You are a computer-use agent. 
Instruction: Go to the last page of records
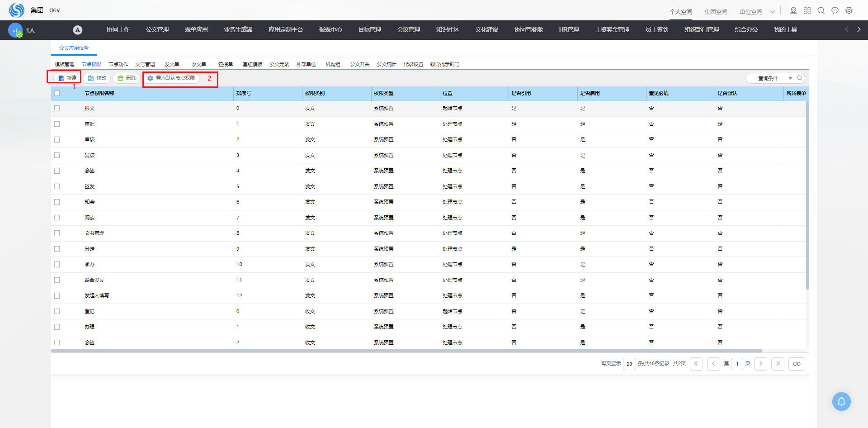[778, 364]
